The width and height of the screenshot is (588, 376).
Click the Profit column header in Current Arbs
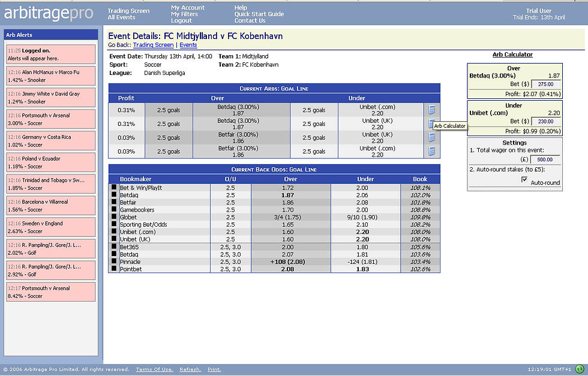click(x=126, y=98)
